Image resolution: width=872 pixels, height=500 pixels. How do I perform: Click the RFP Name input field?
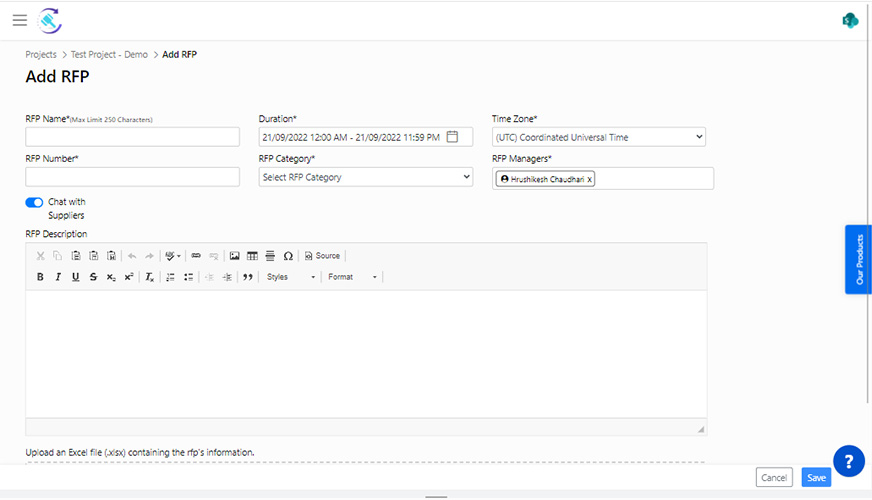pos(132,137)
